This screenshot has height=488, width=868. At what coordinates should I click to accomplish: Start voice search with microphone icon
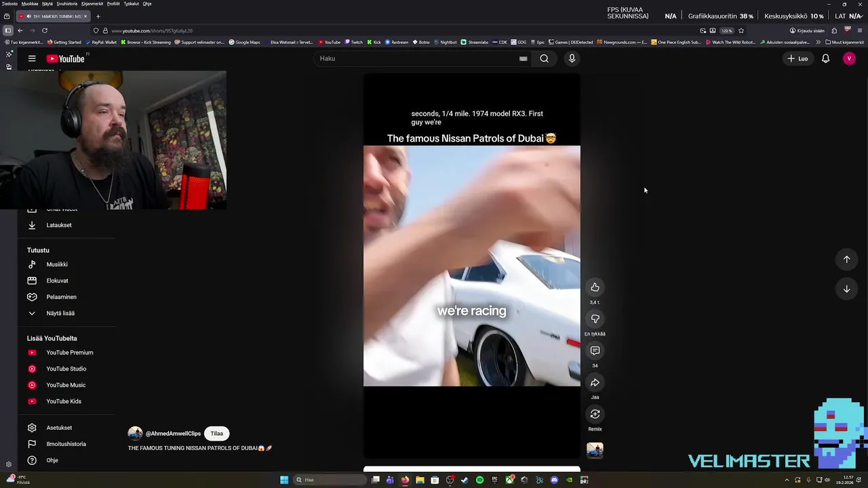click(x=572, y=58)
